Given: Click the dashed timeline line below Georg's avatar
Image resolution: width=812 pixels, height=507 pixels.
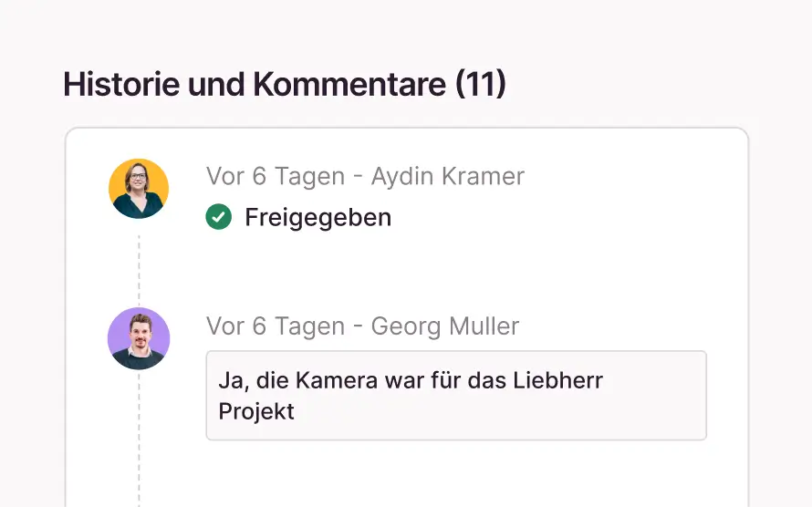Looking at the screenshot, I should [139, 438].
